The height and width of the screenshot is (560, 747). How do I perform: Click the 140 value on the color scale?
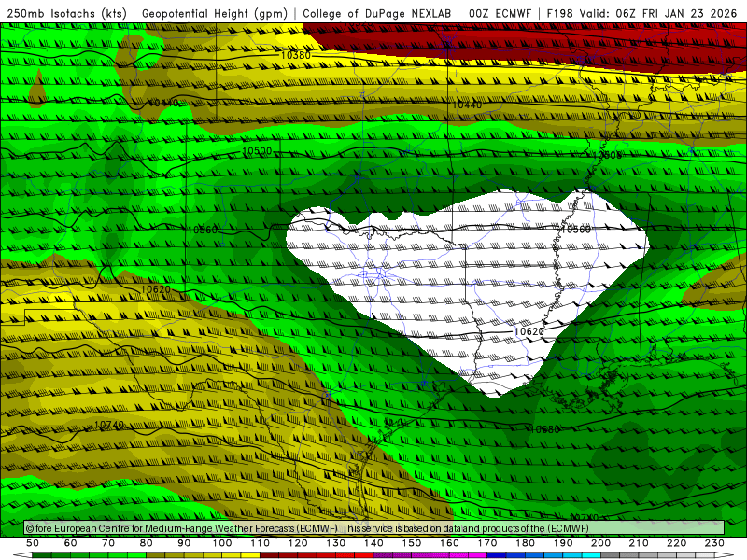[373, 543]
